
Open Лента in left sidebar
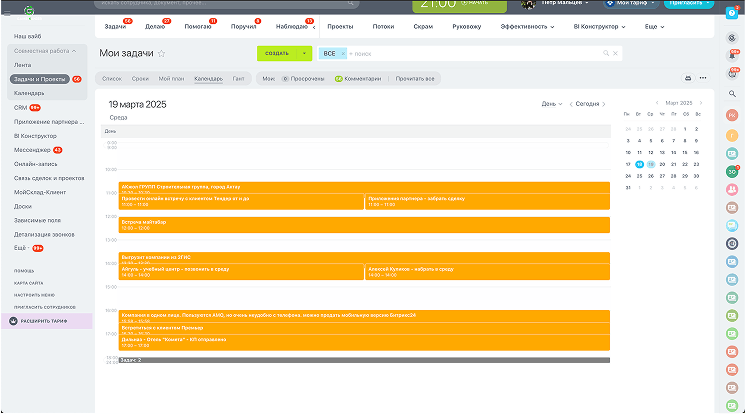[22, 65]
